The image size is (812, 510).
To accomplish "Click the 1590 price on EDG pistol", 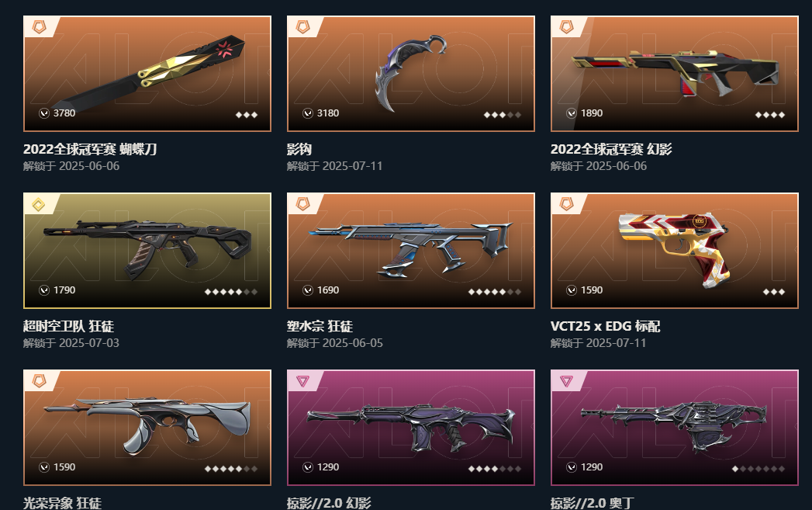I will pyautogui.click(x=592, y=290).
